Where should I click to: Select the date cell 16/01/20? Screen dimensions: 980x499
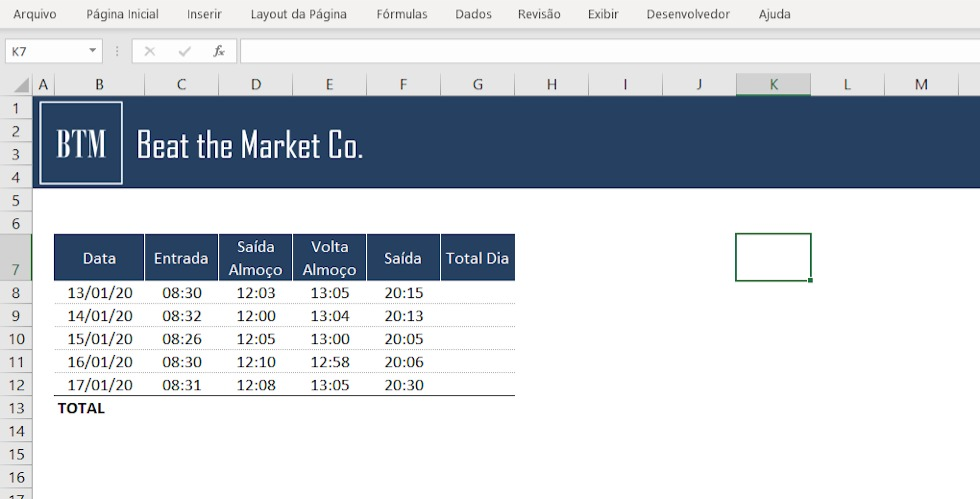(x=99, y=361)
